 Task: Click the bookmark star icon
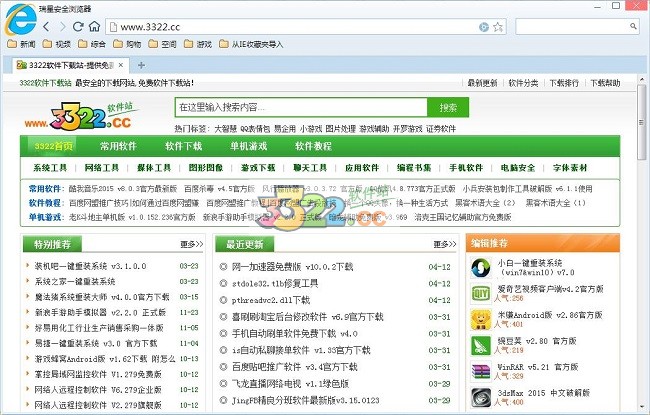coord(498,27)
